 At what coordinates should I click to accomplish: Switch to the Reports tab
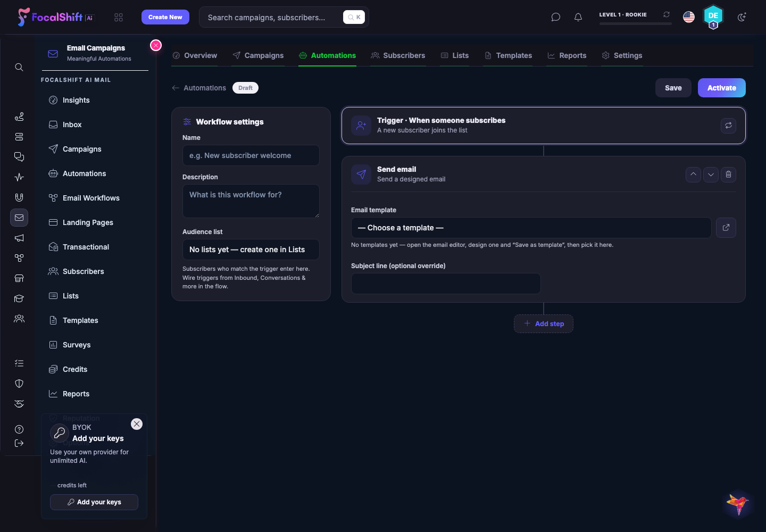point(567,55)
